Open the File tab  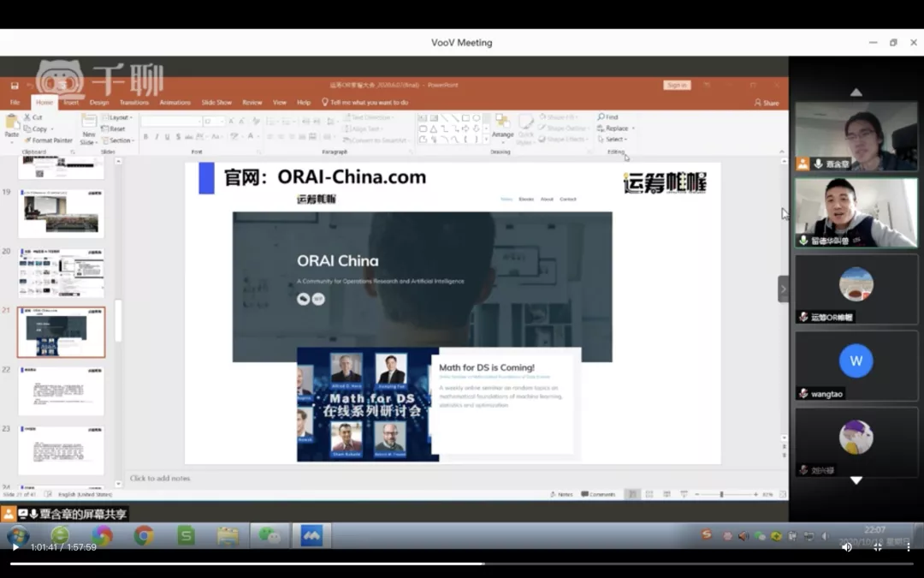tap(15, 103)
